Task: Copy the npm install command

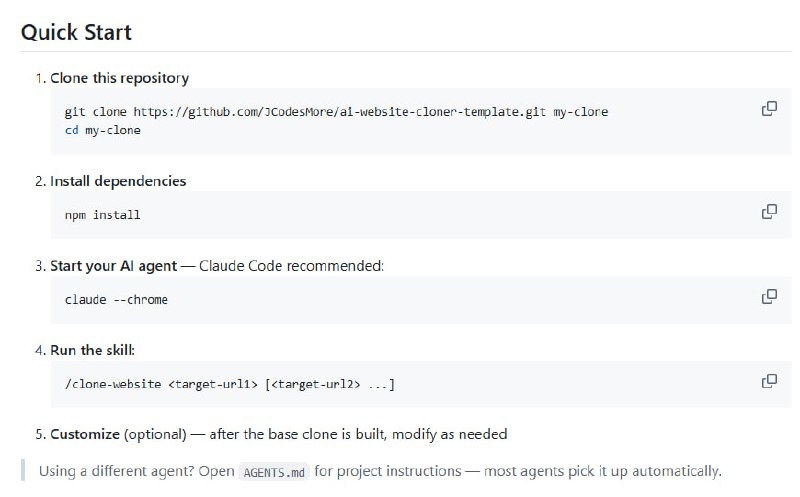Action: pos(769,211)
